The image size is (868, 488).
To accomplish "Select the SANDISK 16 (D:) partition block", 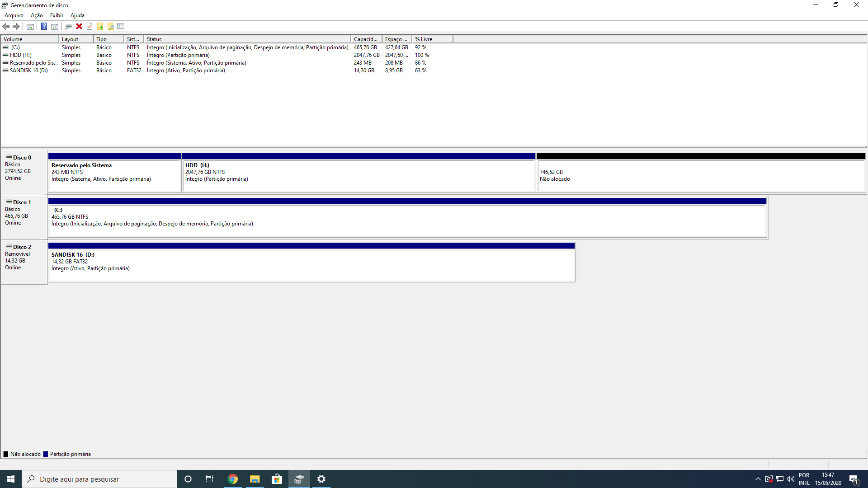I will pos(312,264).
